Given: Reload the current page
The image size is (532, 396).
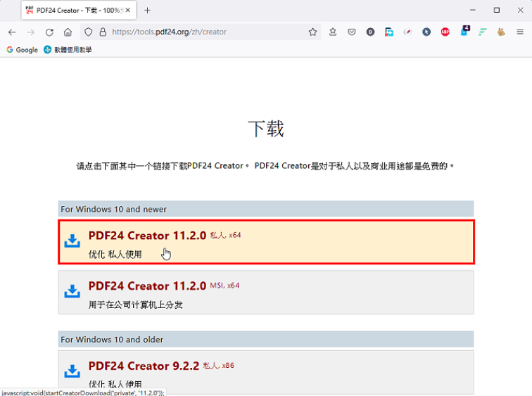Looking at the screenshot, I should click(49, 32).
